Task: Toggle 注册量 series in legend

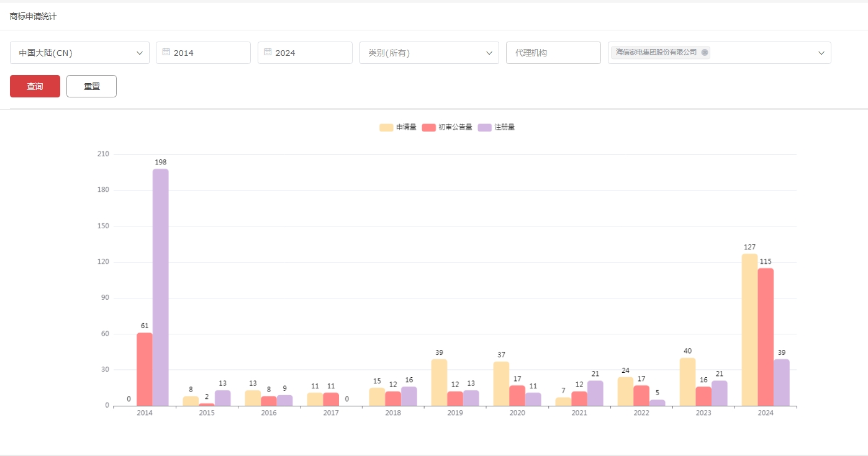Action: pos(497,127)
